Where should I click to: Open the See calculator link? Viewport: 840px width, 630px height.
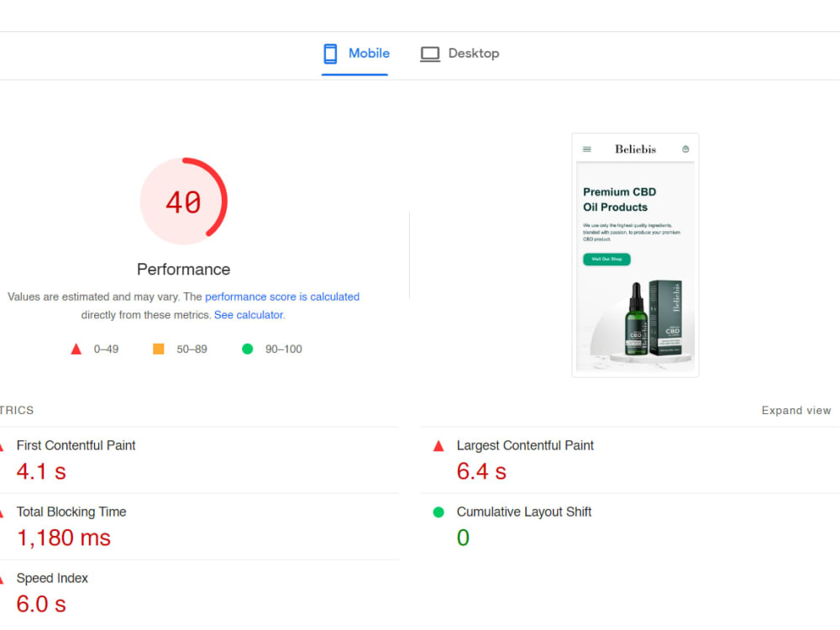tap(249, 314)
